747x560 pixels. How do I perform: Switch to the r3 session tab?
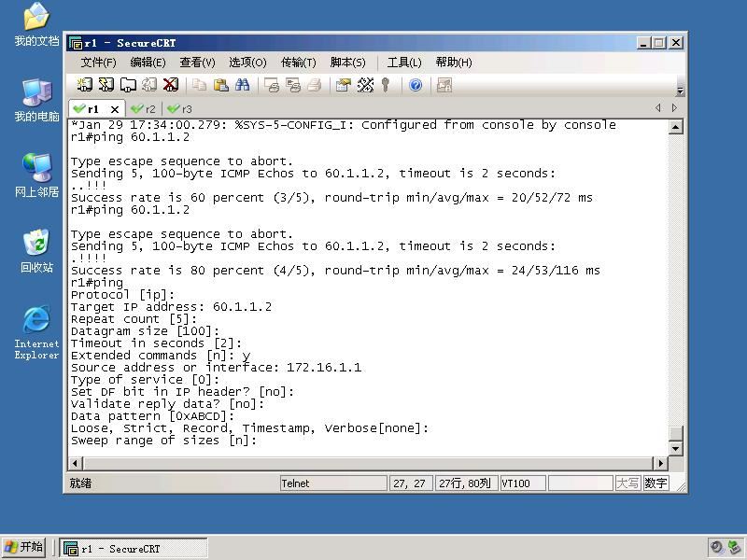180,109
